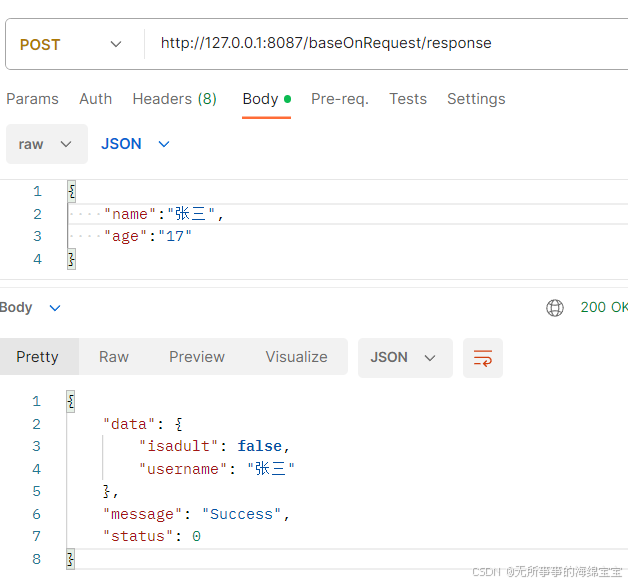The image size is (628, 583).
Task: Open the Headers (8) tab
Action: [x=175, y=99]
